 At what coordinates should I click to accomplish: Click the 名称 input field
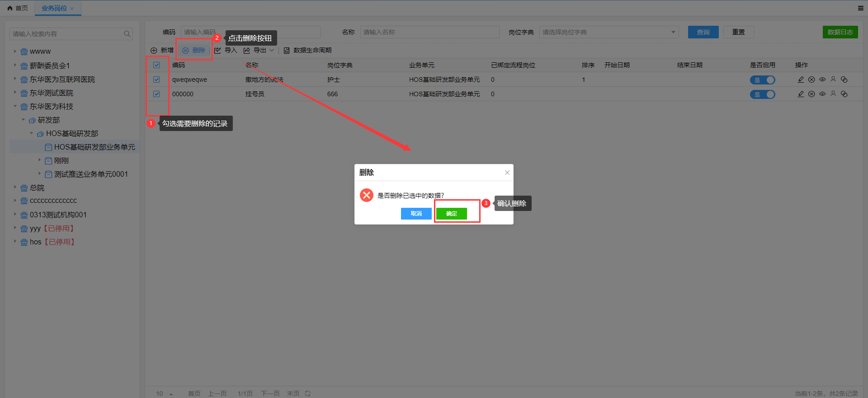tap(429, 32)
